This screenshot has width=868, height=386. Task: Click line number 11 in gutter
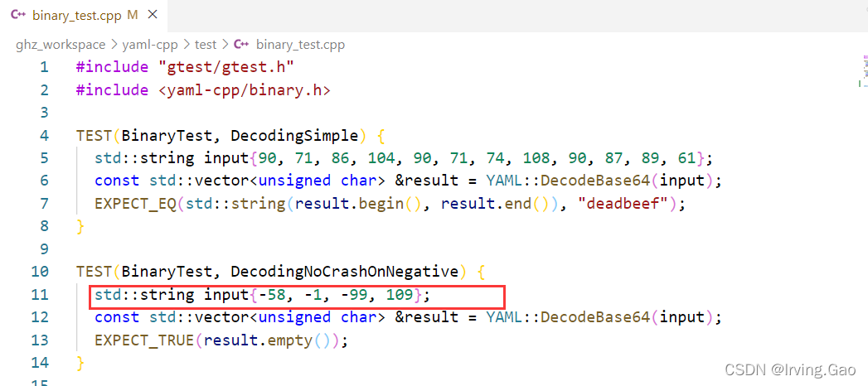(40, 295)
